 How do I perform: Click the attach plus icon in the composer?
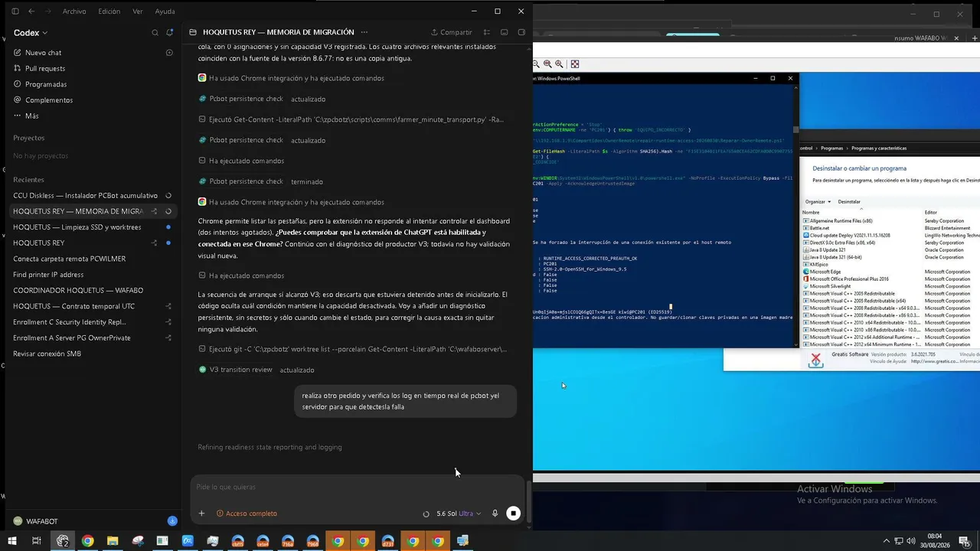[201, 514]
